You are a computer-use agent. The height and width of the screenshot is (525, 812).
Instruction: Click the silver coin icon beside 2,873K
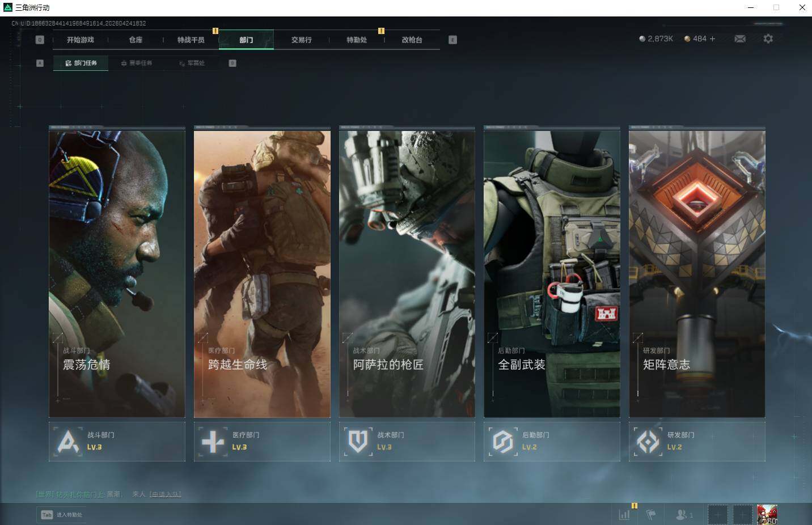[642, 39]
